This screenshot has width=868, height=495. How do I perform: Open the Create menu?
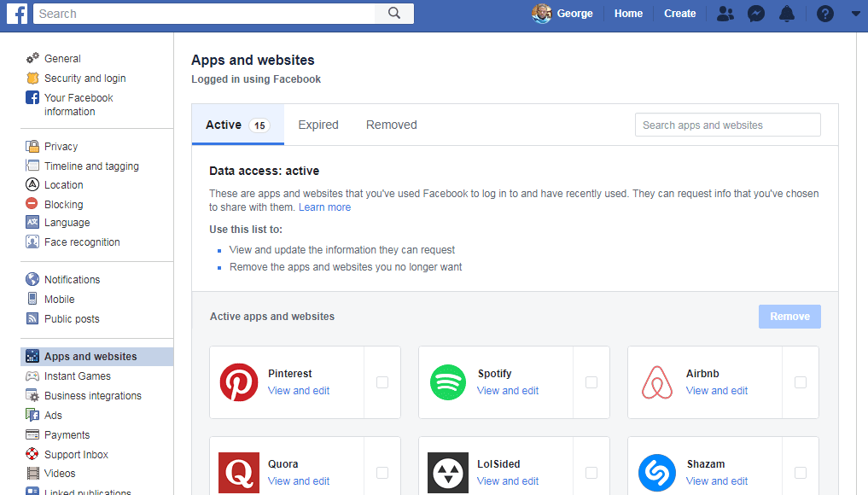pos(679,14)
